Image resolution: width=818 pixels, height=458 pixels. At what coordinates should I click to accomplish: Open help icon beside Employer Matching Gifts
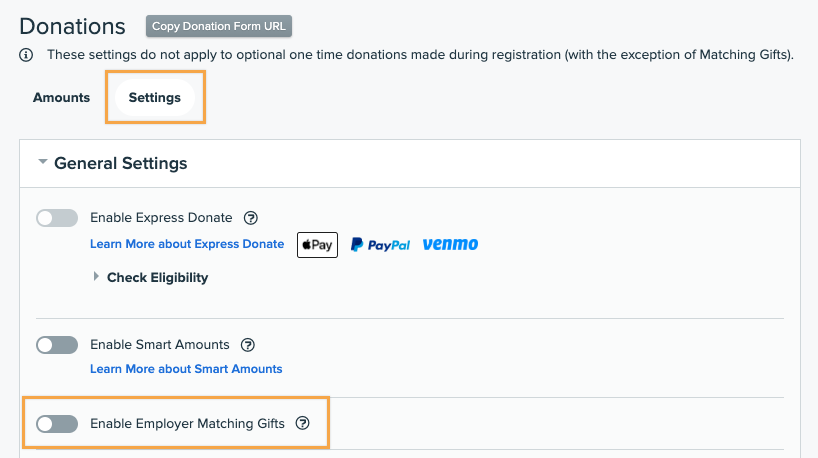(303, 424)
